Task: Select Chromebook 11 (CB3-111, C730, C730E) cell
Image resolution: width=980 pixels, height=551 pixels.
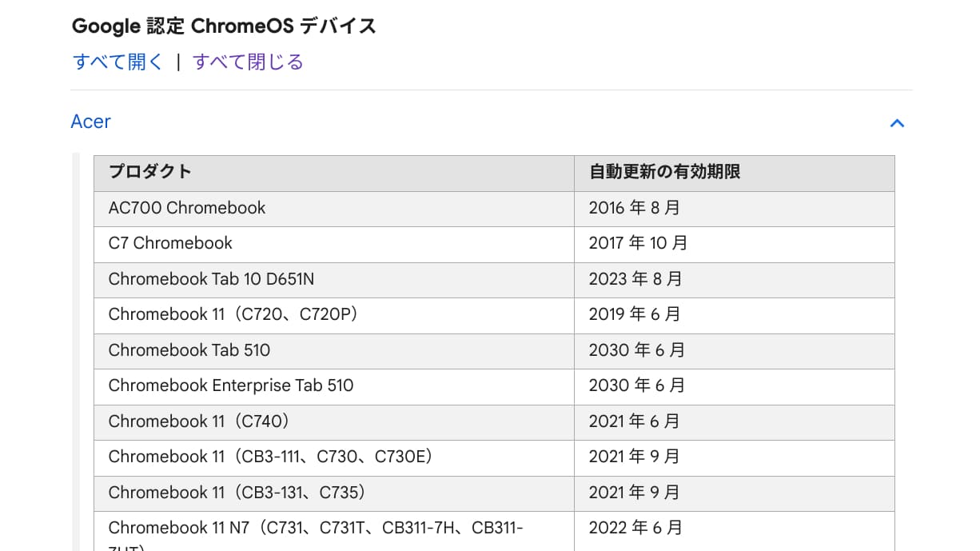Action: coord(334,457)
